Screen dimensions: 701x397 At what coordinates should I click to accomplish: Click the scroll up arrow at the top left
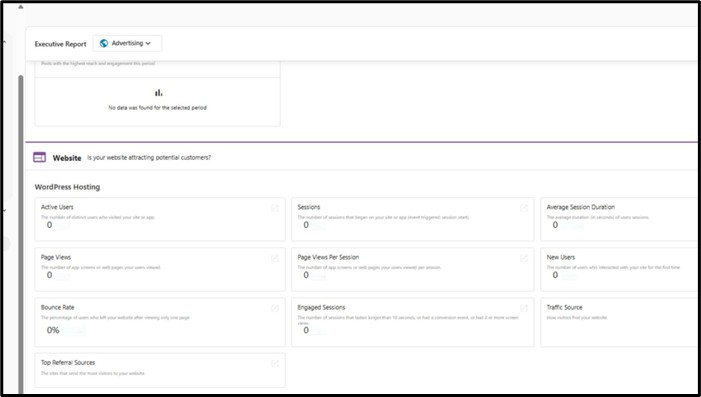click(x=21, y=7)
